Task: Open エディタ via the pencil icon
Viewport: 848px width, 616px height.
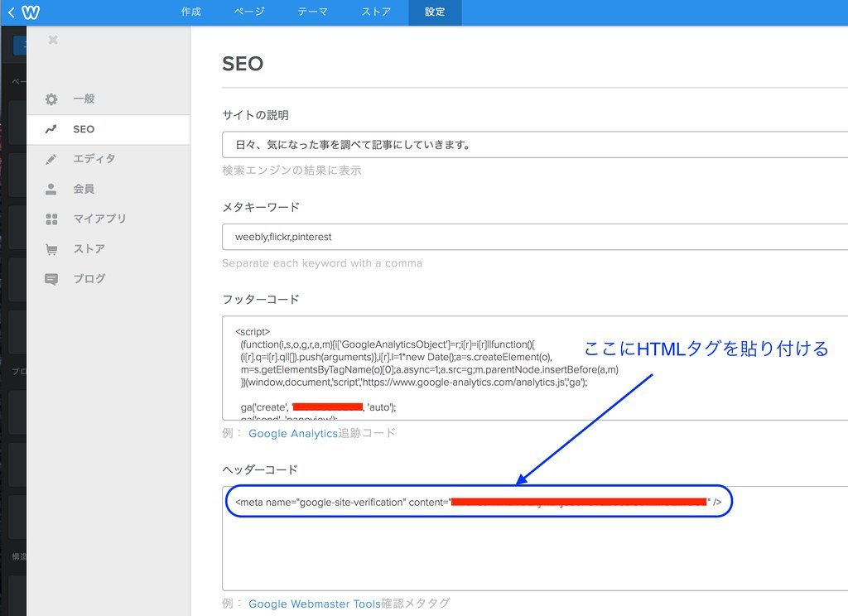Action: pos(51,159)
